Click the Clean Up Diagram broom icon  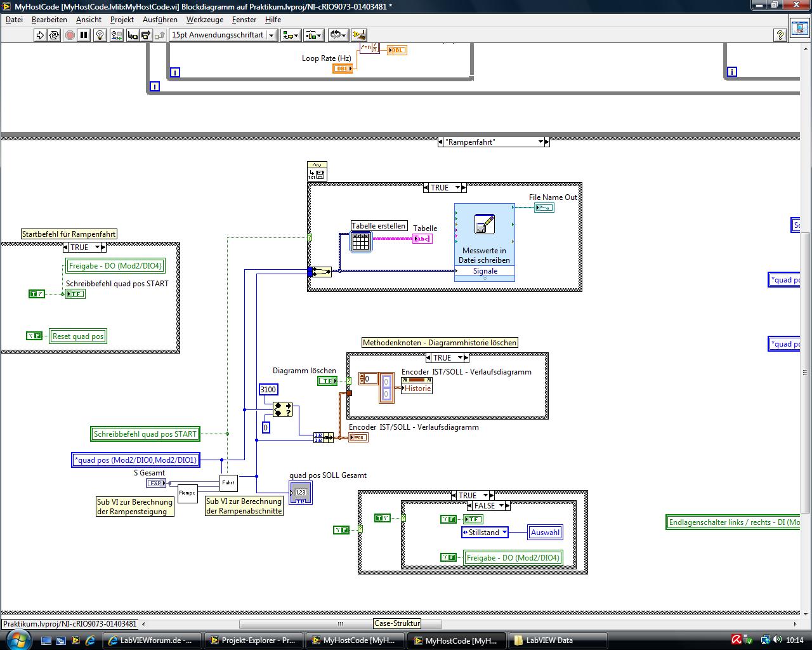(x=359, y=35)
